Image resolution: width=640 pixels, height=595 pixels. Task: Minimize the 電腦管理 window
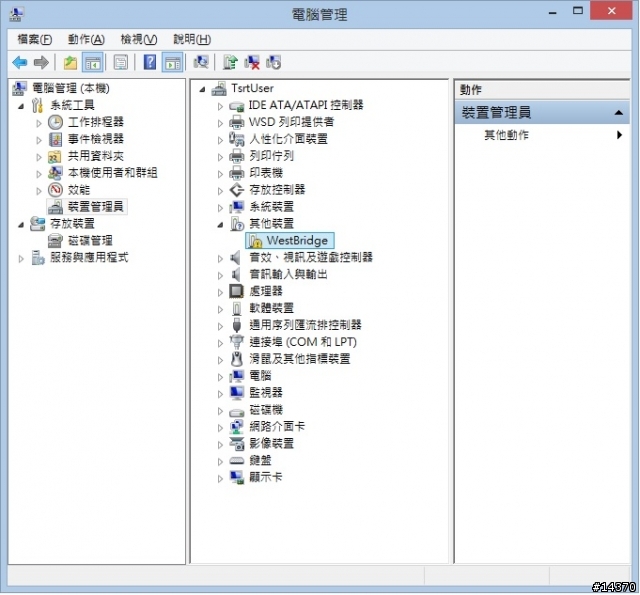pyautogui.click(x=553, y=12)
